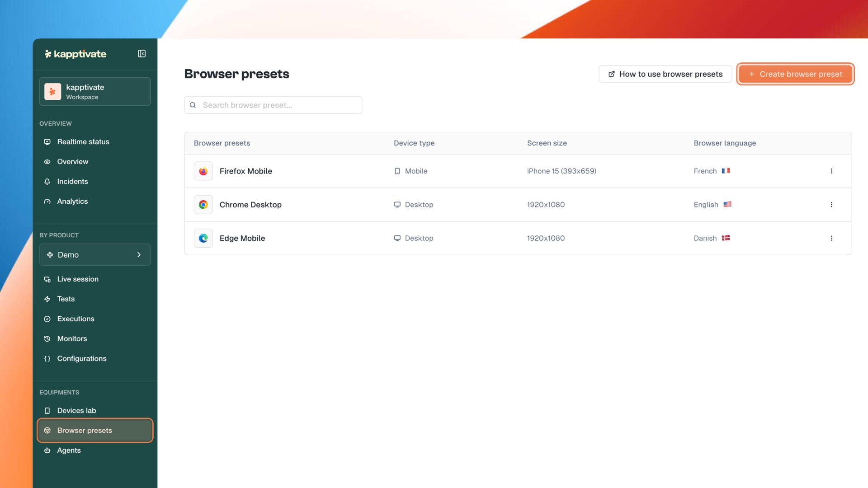
Task: Click the Firefox browser icon
Action: 203,171
